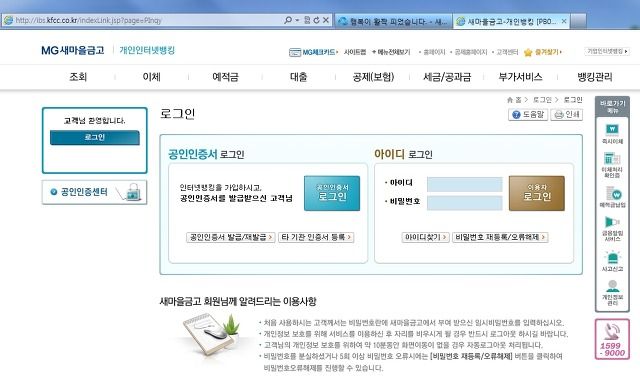Expand the address bar dropdown arrow
Viewport: 640px width, 382px height.
[297, 20]
